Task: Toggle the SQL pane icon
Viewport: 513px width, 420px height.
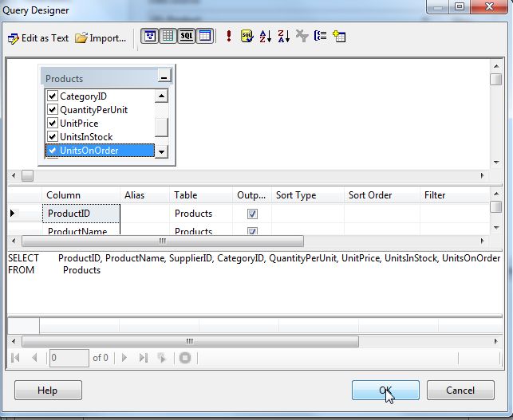Action: (186, 36)
